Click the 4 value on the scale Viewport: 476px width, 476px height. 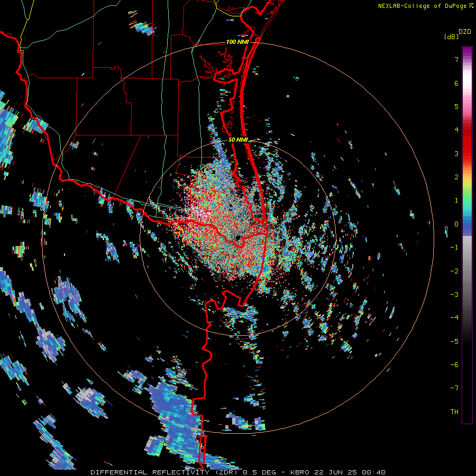click(456, 130)
